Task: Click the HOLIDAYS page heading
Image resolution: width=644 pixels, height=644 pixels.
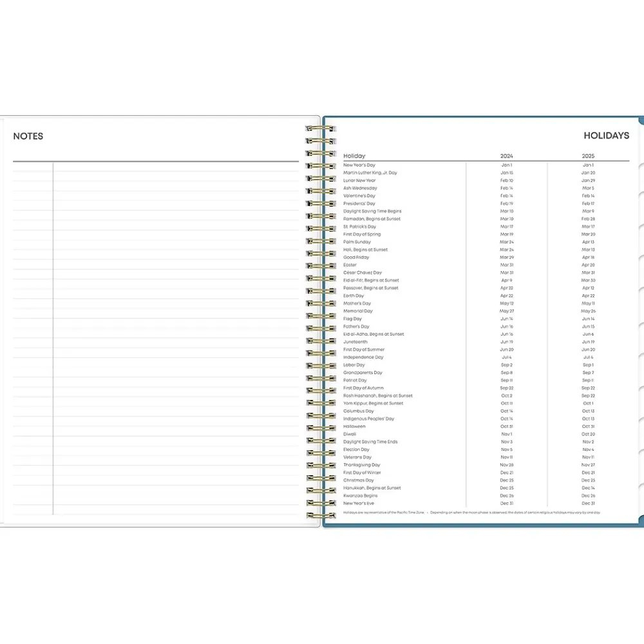Action: click(x=606, y=136)
